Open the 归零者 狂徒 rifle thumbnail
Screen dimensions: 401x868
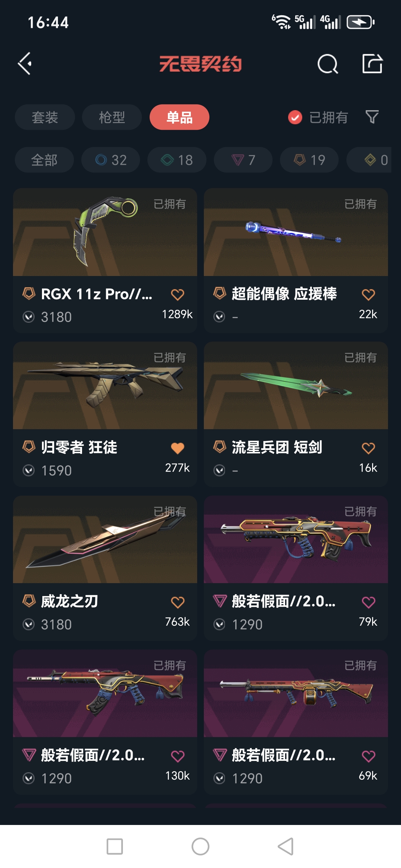click(105, 385)
